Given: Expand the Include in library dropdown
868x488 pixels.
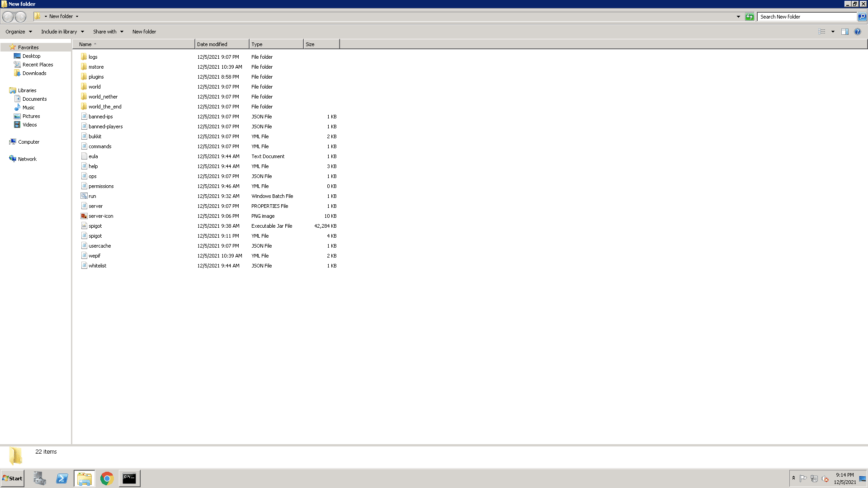Looking at the screenshot, I should coord(62,32).
